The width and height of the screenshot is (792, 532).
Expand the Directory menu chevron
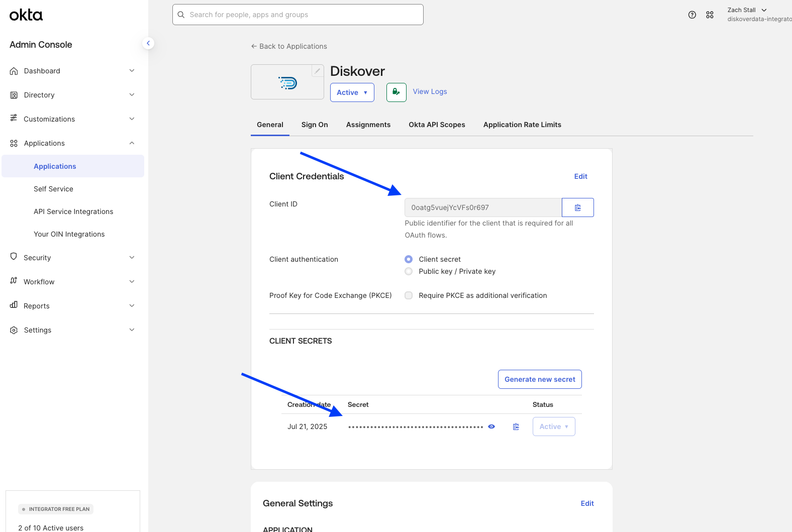132,95
